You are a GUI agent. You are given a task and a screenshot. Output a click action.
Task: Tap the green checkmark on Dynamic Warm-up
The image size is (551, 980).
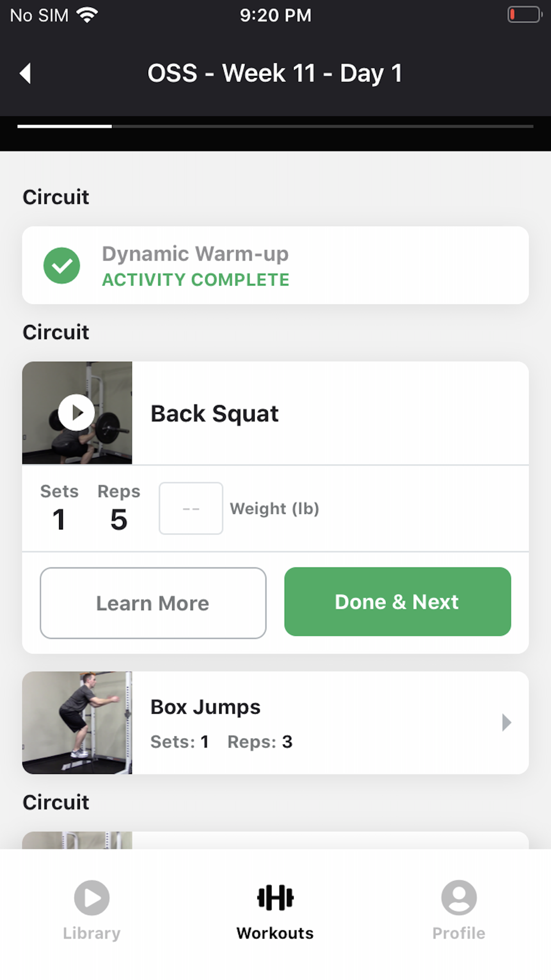[x=62, y=265]
